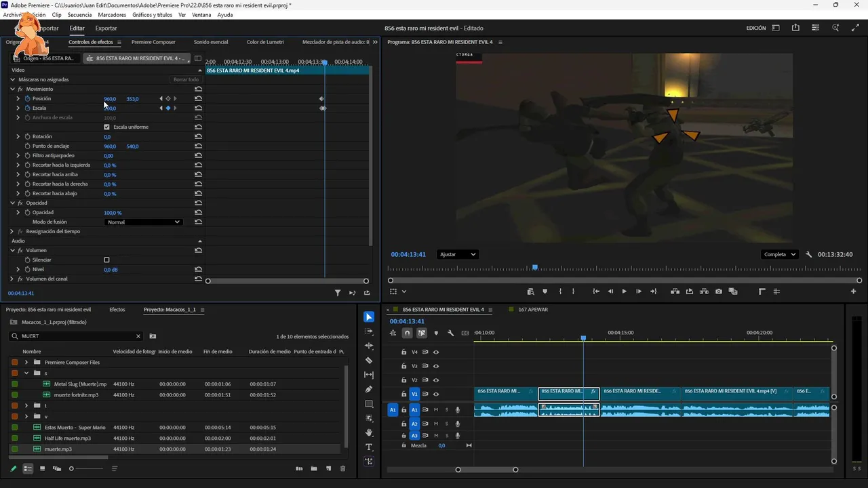Viewport: 868px width, 488px height.
Task: Open the Ajustar zoom level dropdown
Action: pyautogui.click(x=458, y=254)
